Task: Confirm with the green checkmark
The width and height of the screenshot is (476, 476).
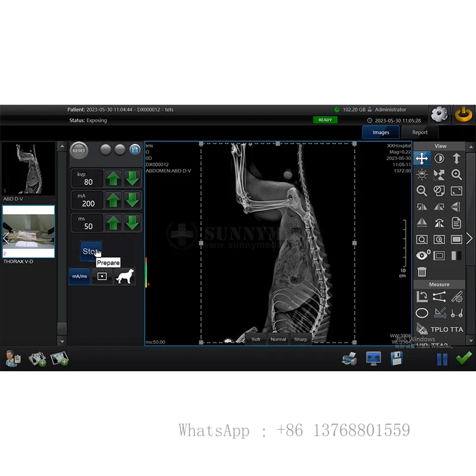Action: (464, 359)
